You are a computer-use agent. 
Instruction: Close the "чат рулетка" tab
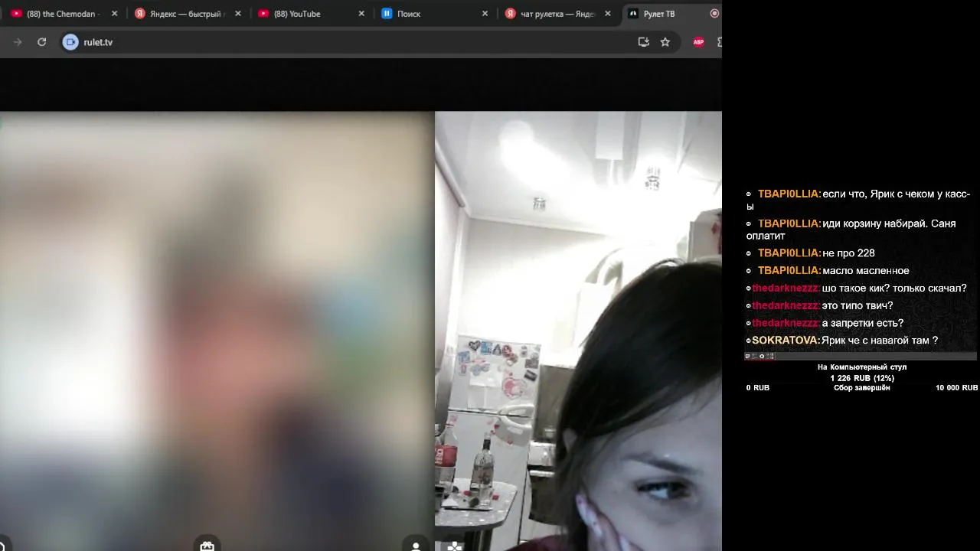(x=608, y=14)
